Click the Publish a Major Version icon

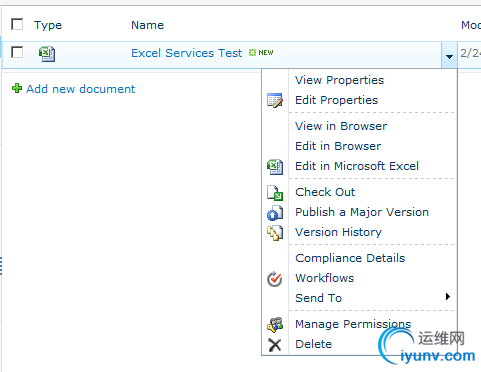(275, 213)
